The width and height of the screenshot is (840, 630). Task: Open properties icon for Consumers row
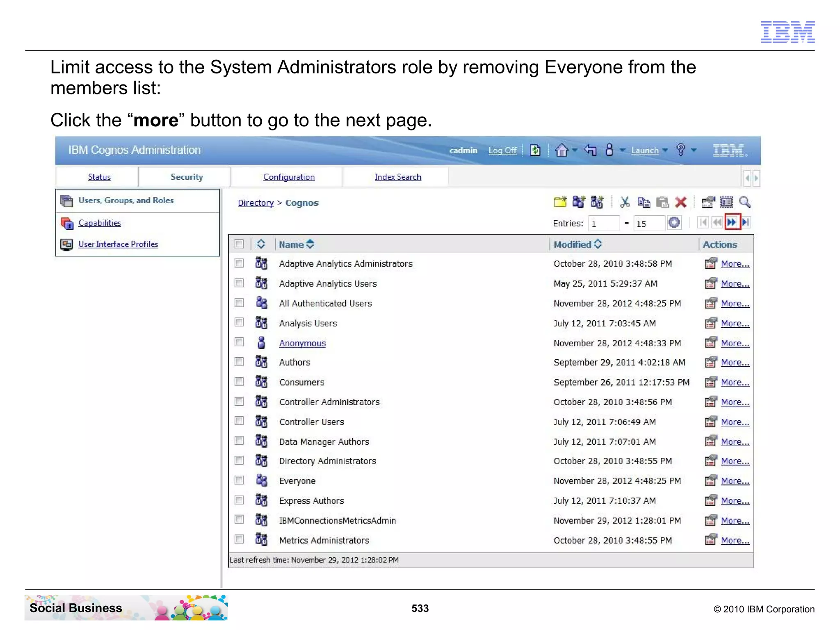coord(711,381)
